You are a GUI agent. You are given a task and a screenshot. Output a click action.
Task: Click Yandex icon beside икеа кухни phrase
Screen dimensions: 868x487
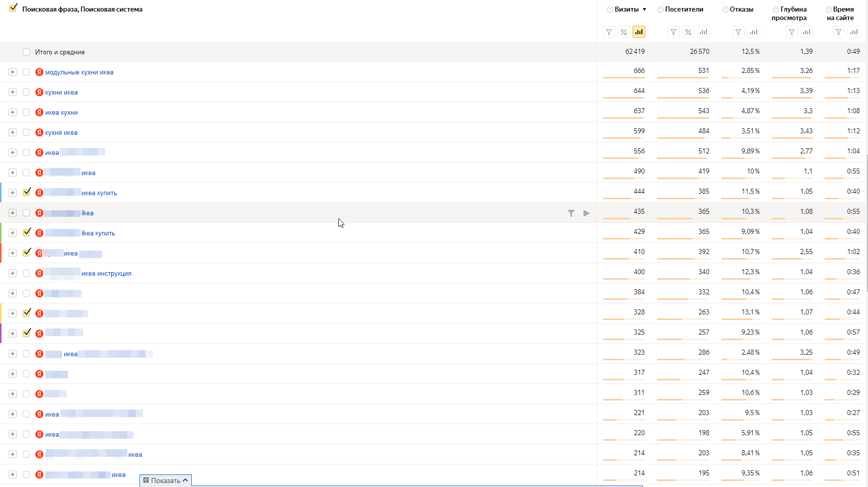(39, 112)
